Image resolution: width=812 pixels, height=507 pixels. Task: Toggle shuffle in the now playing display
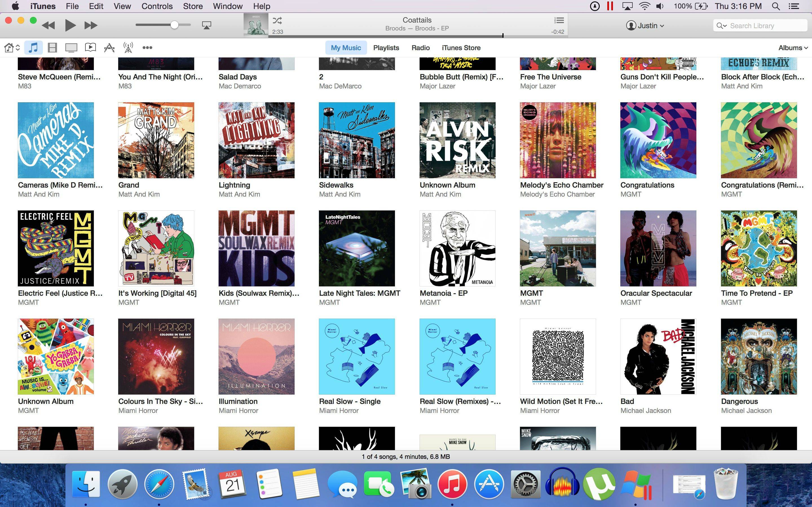pyautogui.click(x=277, y=21)
